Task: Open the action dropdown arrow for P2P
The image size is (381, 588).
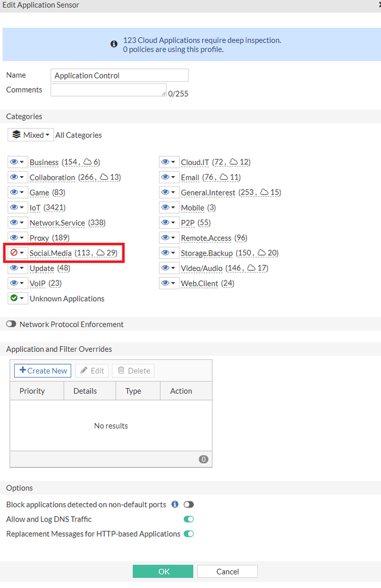Action: 174,223
